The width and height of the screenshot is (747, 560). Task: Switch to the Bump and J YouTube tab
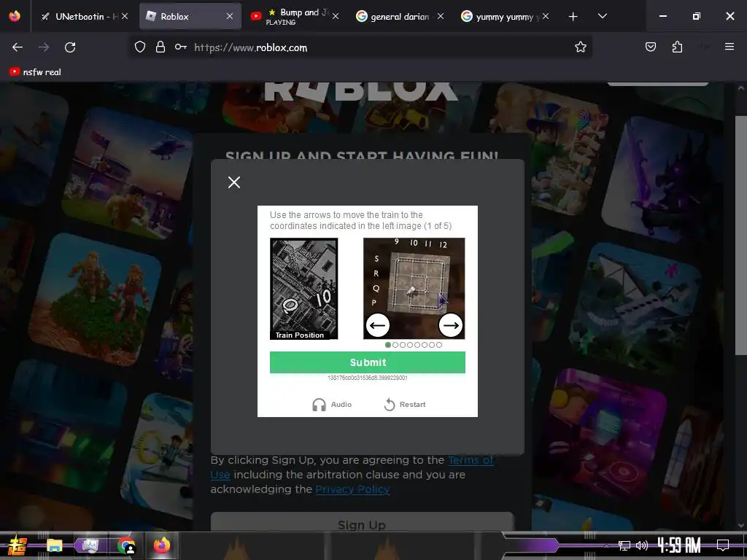click(x=295, y=16)
